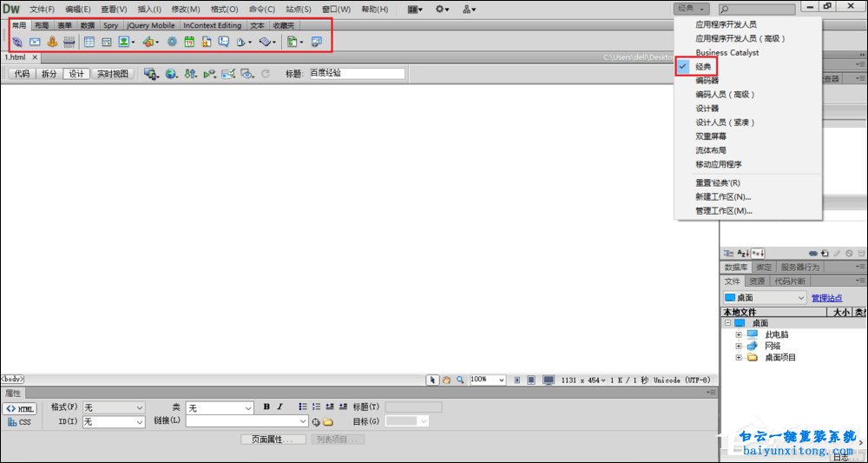Screen dimensions: 868x463
Task: Insert a Div Tag icon
Action: click(x=106, y=42)
